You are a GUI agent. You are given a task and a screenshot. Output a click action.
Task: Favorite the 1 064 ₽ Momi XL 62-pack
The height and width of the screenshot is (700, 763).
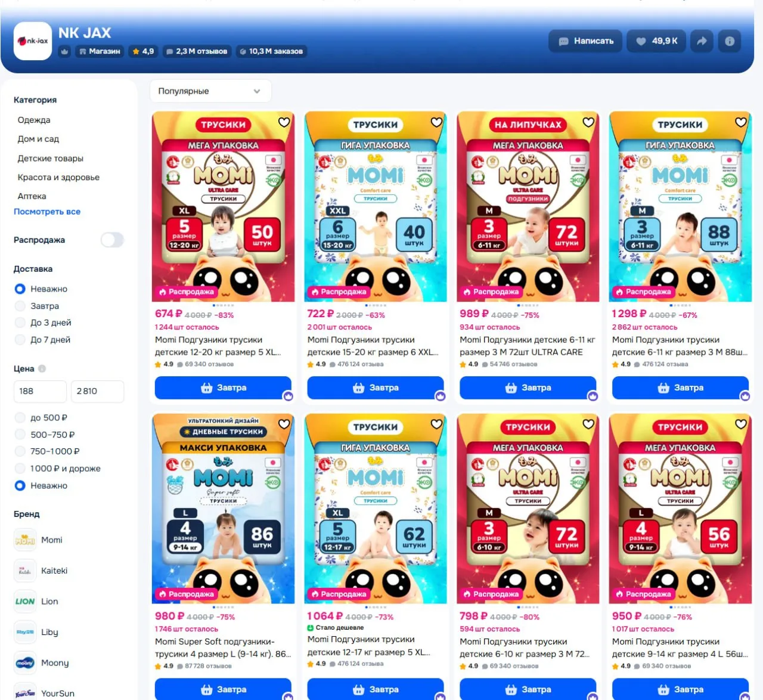point(437,424)
